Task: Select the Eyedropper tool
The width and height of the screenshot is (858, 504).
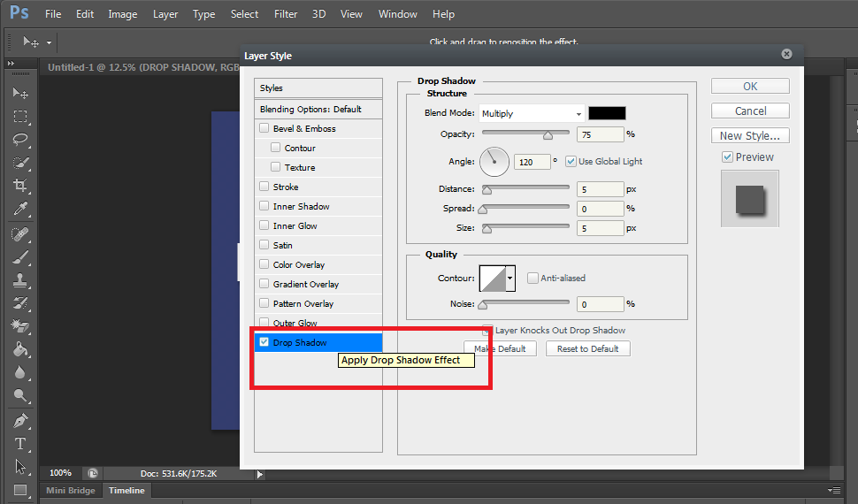Action: point(20,209)
